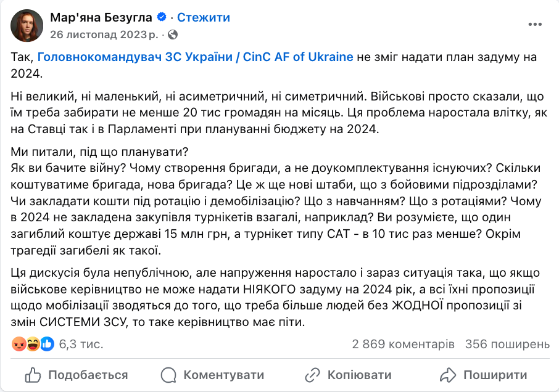Click the speech bubble Коментувати icon
Image resolution: width=559 pixels, height=392 pixels.
tap(168, 375)
